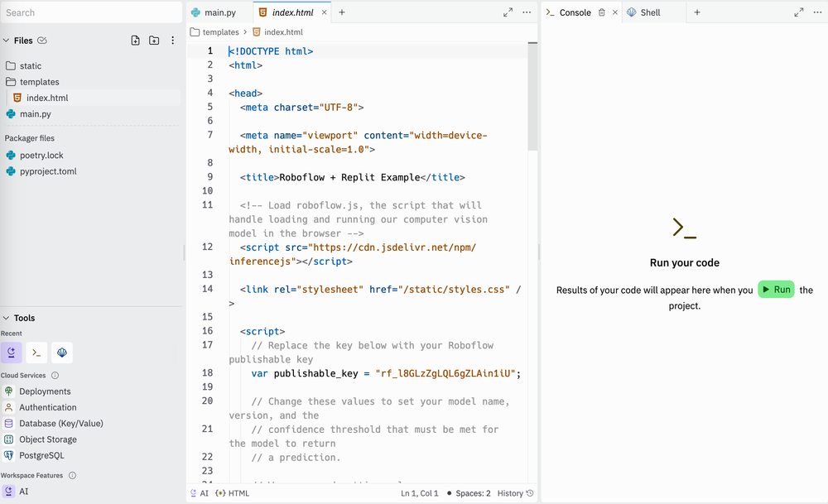Run the project with the Run button
This screenshot has height=504, width=828.
776,290
